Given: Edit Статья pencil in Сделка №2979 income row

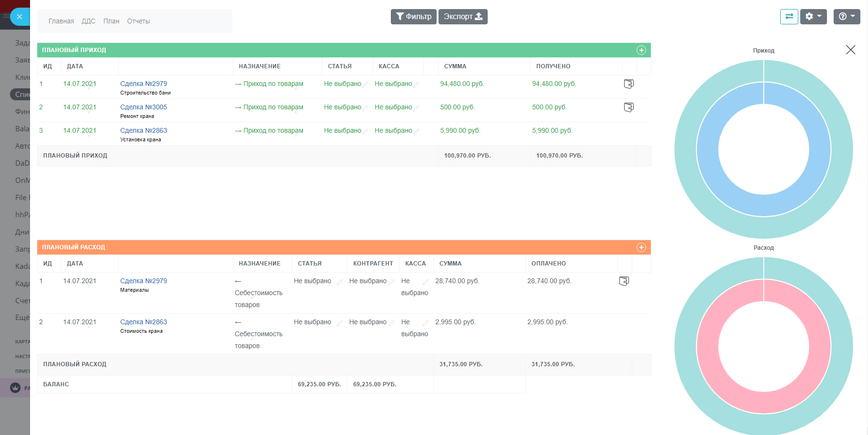Looking at the screenshot, I should click(365, 85).
